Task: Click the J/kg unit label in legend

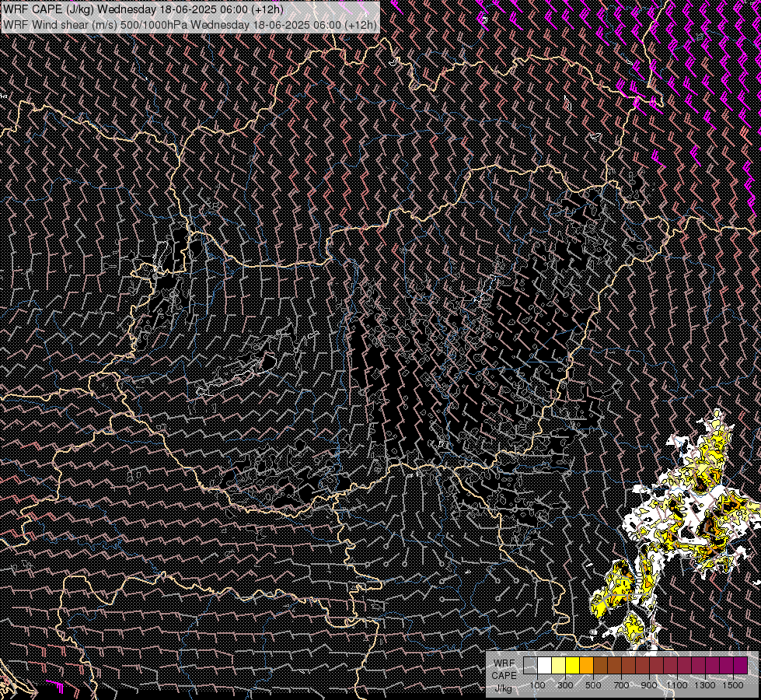Action: 504,689
